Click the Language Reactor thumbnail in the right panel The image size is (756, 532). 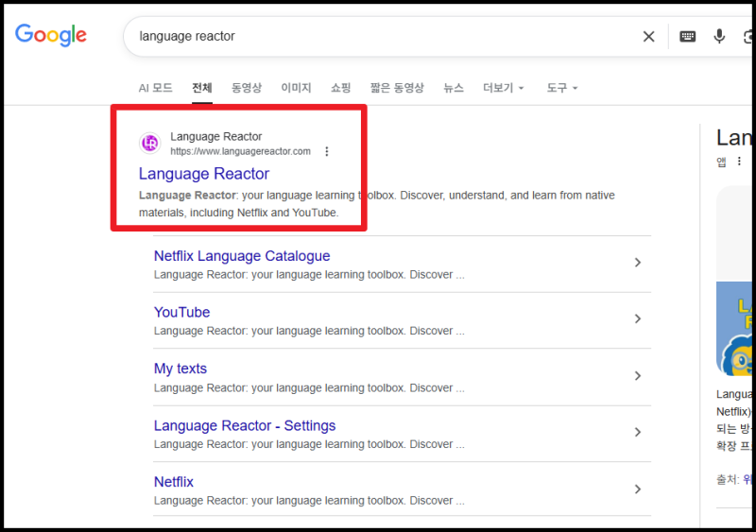click(736, 328)
